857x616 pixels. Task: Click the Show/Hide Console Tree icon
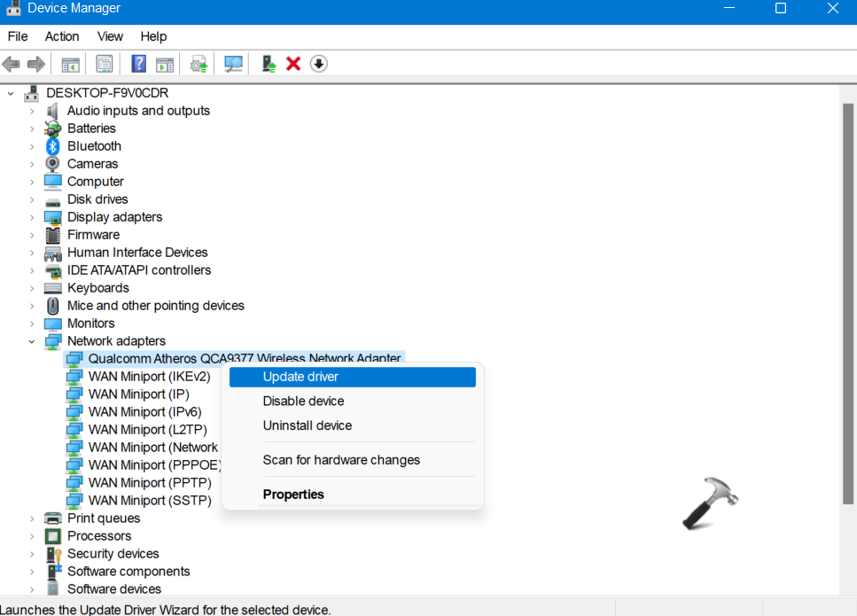tap(71, 64)
